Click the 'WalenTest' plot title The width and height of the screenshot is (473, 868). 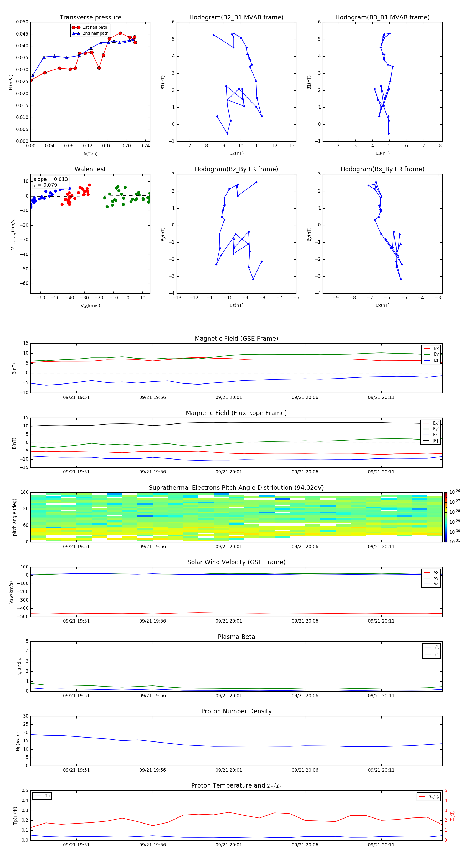[x=90, y=169]
